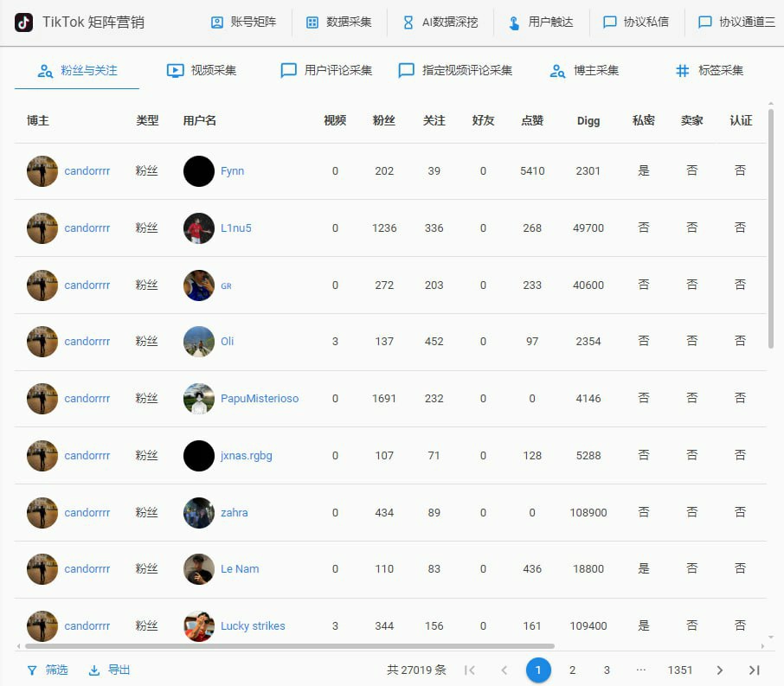Open the 账号矩阵 panel icon
784x686 pixels.
point(216,23)
